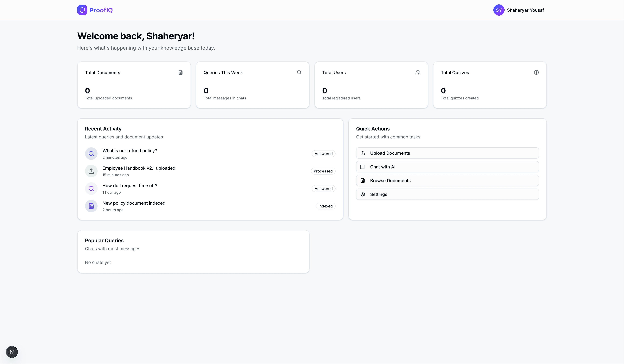Click the Next.js dev tools badge
Viewport: 624px width, 364px height.
tap(12, 352)
